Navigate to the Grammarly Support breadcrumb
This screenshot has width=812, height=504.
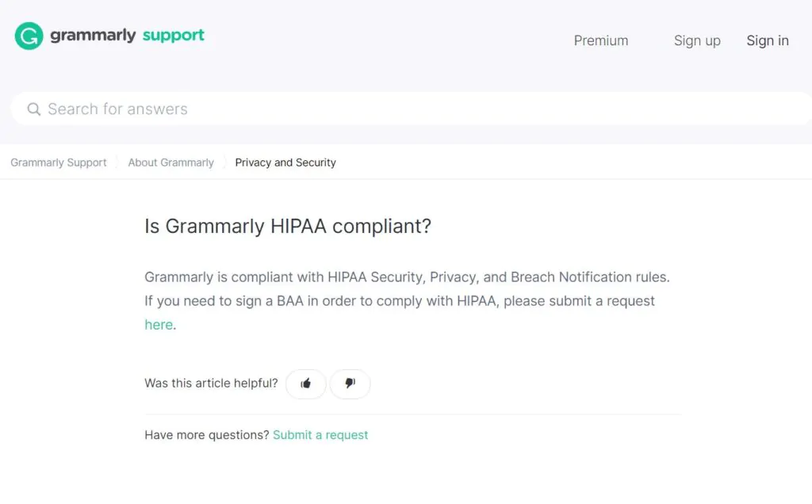point(58,162)
